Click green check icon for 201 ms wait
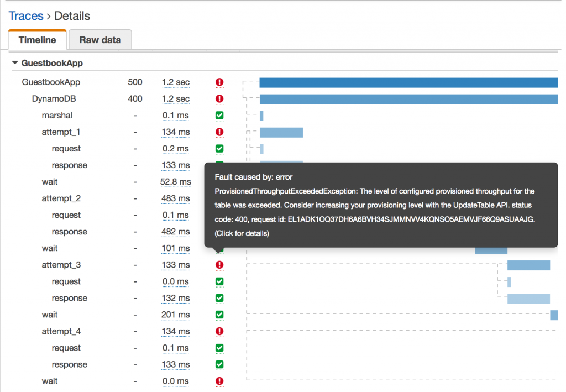Screen dimensions: 566x392 [x=219, y=315]
